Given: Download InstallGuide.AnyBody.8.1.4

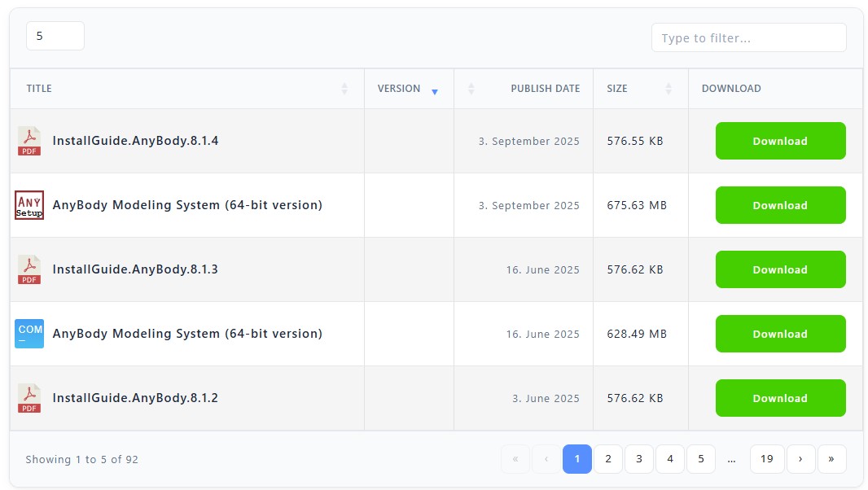Looking at the screenshot, I should (x=780, y=141).
